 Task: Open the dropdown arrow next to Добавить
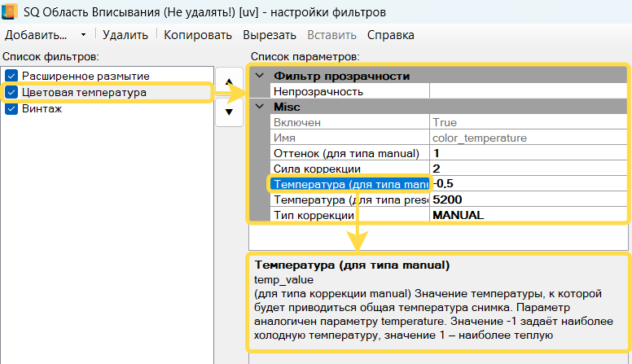point(83,35)
